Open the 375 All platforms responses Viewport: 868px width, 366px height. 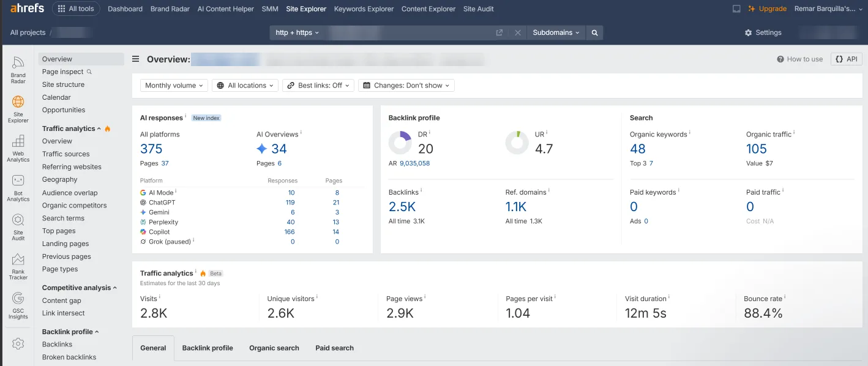point(151,149)
